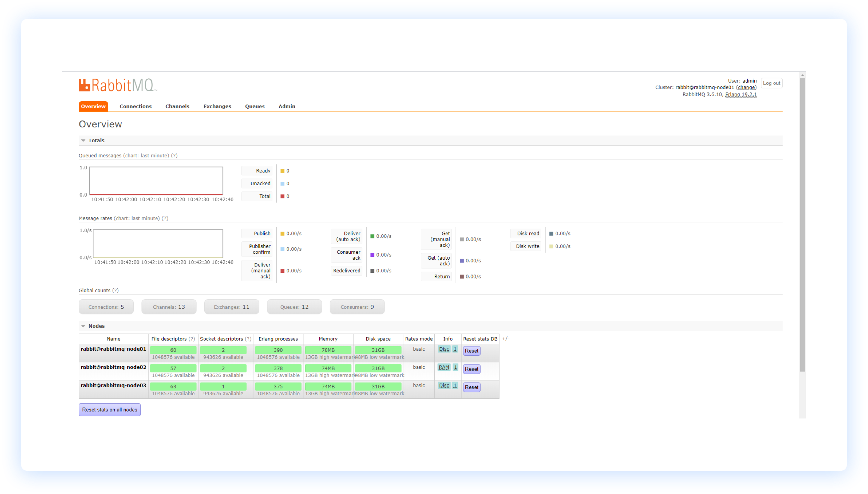Click the RAM badge for node02
The width and height of the screenshot is (868, 494).
(x=444, y=367)
